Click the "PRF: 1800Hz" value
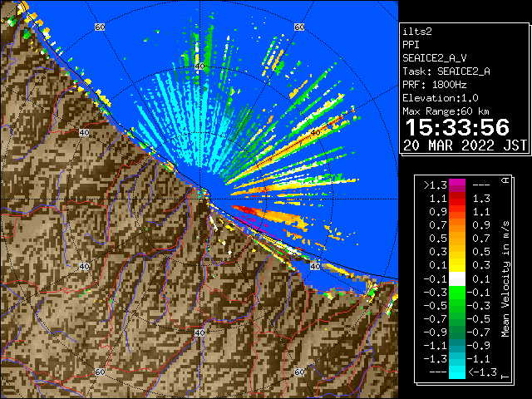 tap(434, 85)
